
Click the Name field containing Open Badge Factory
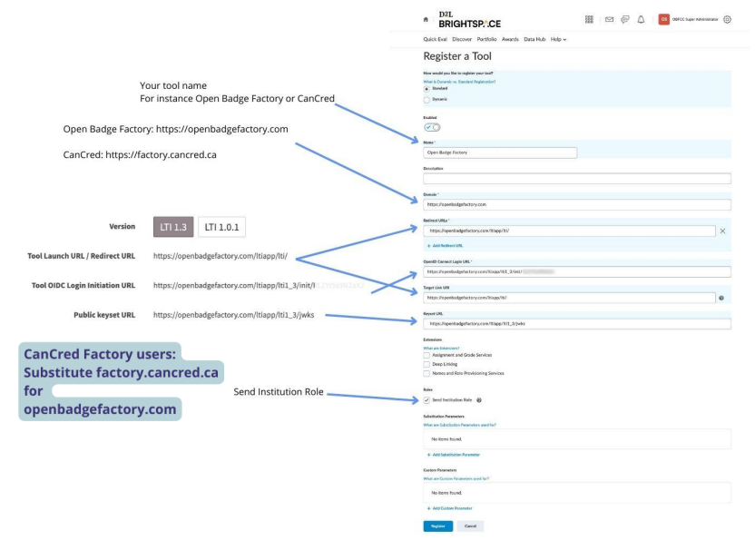pyautogui.click(x=500, y=152)
